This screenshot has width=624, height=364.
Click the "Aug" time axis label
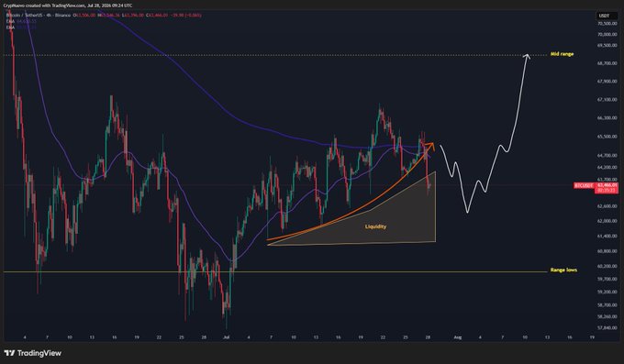[x=458, y=336]
